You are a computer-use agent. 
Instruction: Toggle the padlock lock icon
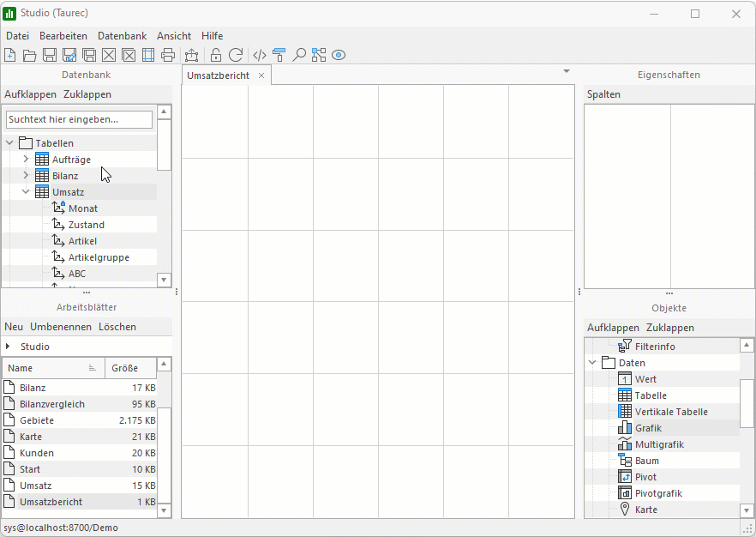[216, 56]
